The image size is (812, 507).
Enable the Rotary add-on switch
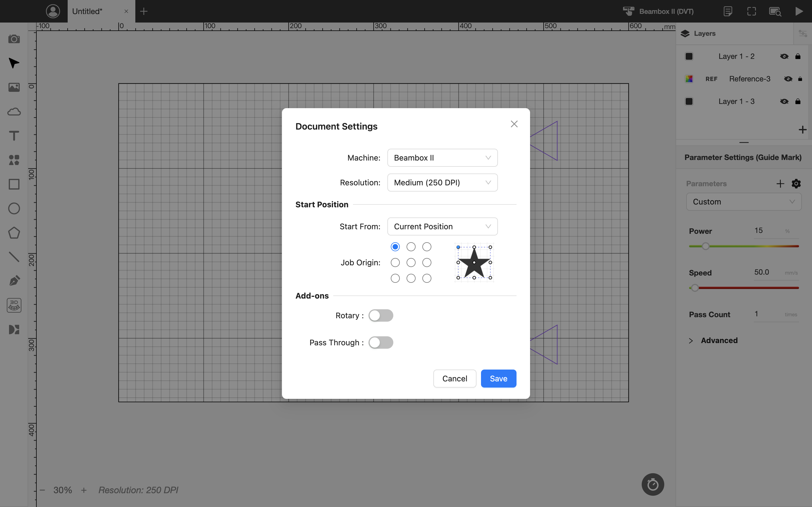tap(381, 315)
